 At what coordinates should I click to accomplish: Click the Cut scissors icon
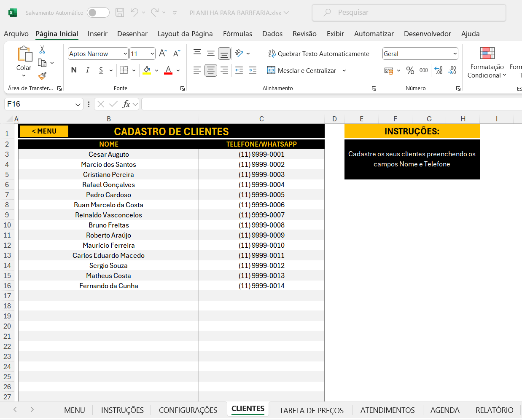pyautogui.click(x=42, y=50)
